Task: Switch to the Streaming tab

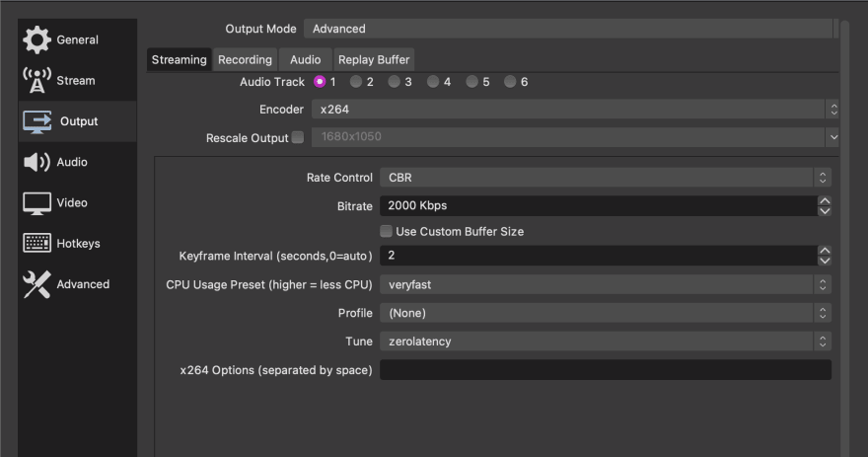Action: (x=179, y=60)
